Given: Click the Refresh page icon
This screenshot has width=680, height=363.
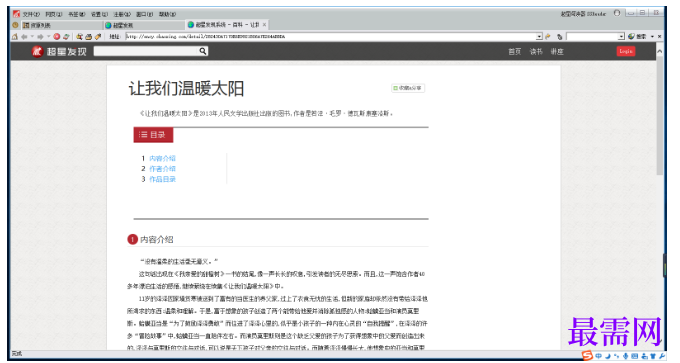Looking at the screenshot, I should tap(66, 37).
